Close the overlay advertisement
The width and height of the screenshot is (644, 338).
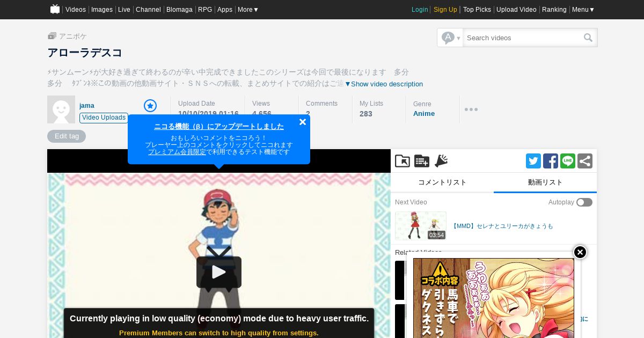click(x=580, y=252)
